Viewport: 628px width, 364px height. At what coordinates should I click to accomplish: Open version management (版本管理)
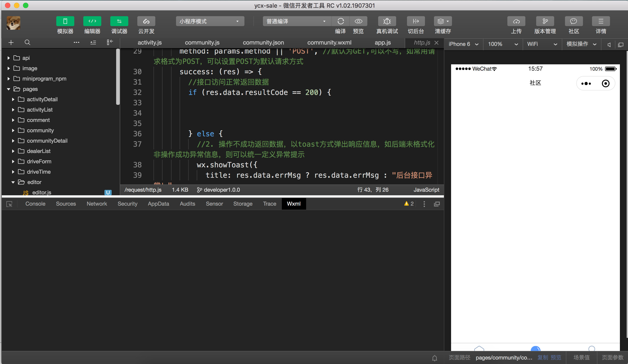coord(545,21)
